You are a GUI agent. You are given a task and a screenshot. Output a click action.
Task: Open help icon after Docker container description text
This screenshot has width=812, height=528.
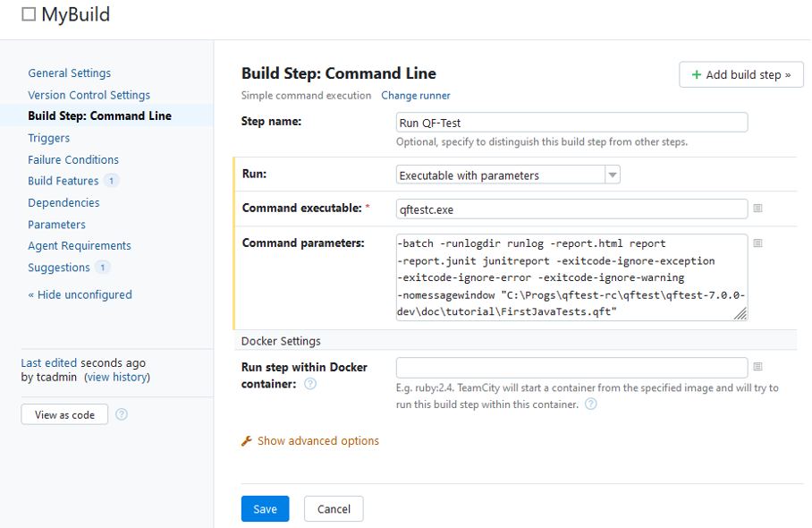(x=591, y=405)
